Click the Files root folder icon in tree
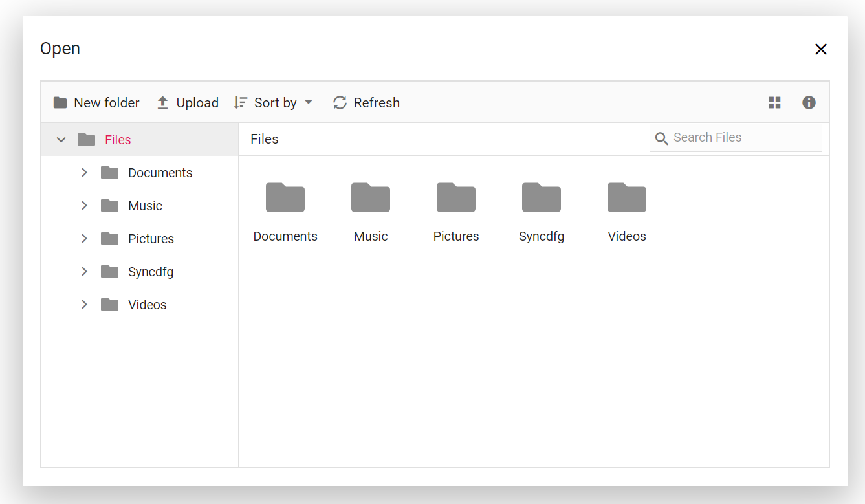865x504 pixels. pos(86,140)
